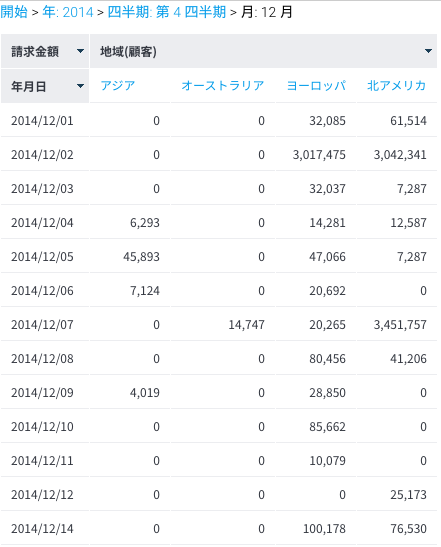
Task: Click the ヨーロッパ column header
Action: pos(316,85)
